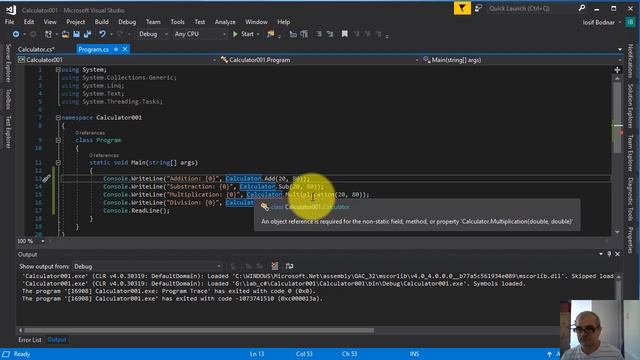Click the Open File folder icon
This screenshot has height=360, width=640.
click(x=65, y=34)
